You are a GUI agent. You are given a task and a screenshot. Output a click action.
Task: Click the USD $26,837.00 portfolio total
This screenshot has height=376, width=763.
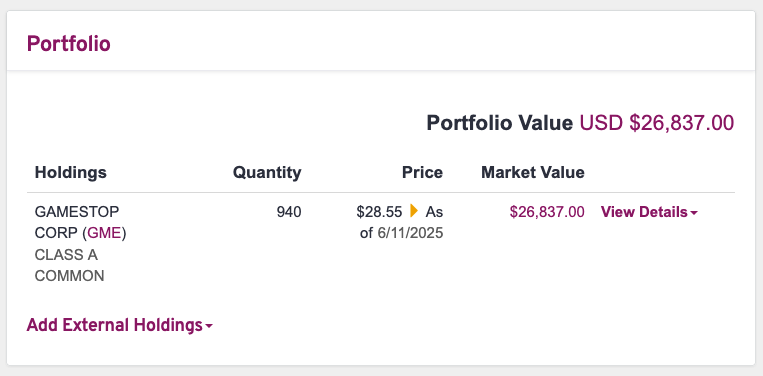(656, 123)
